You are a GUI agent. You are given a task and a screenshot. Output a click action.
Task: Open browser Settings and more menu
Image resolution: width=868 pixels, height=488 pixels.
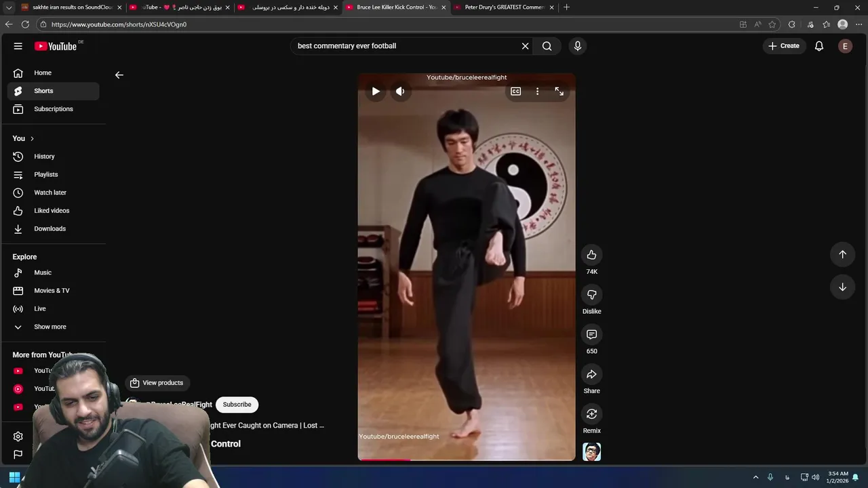859,24
